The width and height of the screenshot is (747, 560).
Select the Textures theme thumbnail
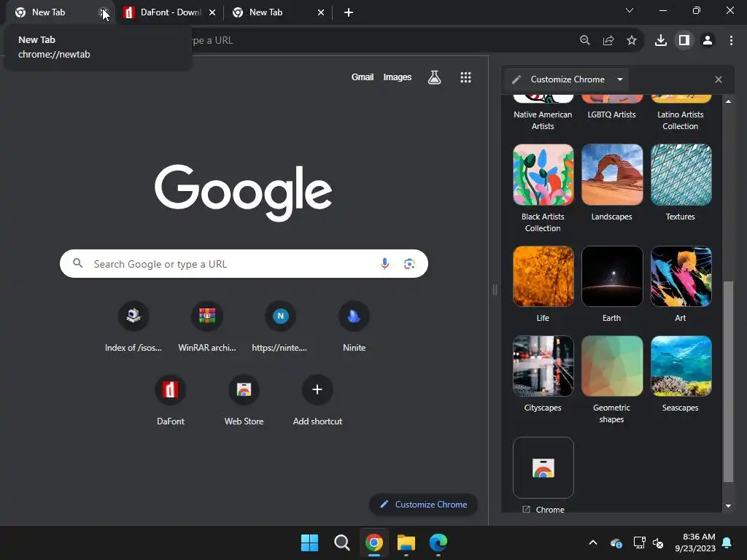point(681,175)
